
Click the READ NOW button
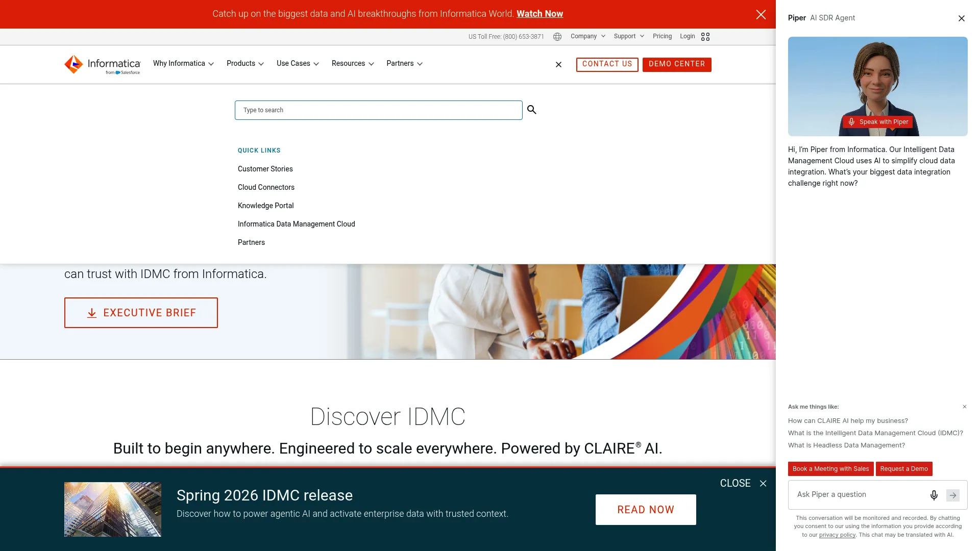pos(646,510)
